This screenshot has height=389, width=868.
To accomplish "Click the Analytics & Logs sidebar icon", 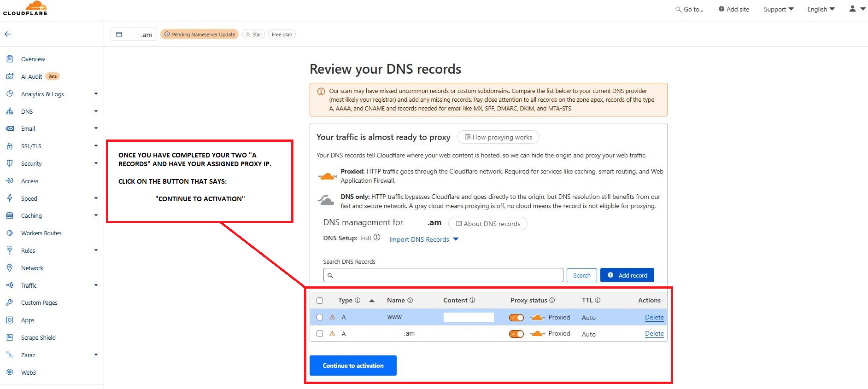I will (10, 94).
